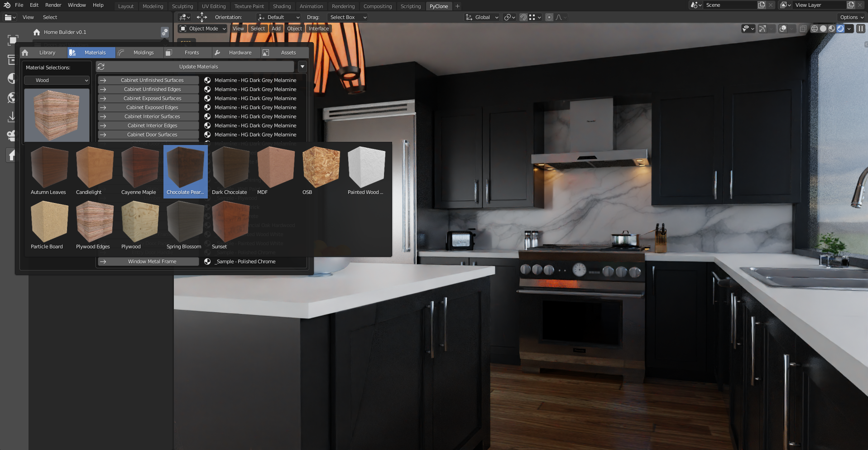The width and height of the screenshot is (868, 450).
Task: Click the Home Builder settings gear icon
Action: coord(165,32)
